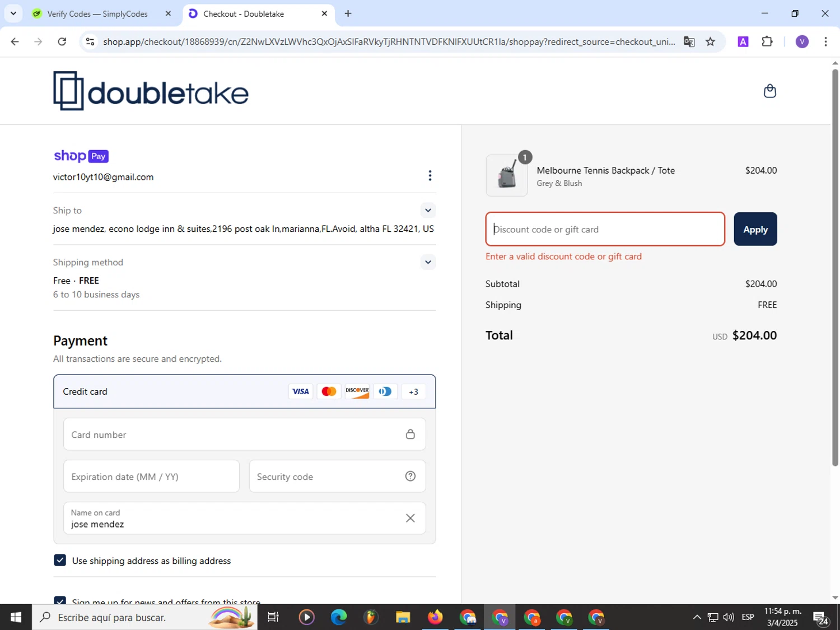Image resolution: width=840 pixels, height=630 pixels.
Task: Select the Diners Club card icon
Action: click(385, 391)
